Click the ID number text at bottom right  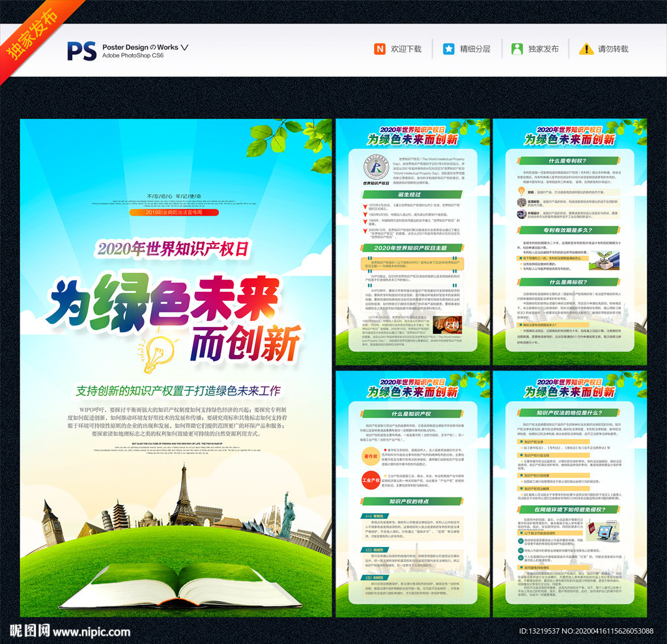tap(586, 631)
